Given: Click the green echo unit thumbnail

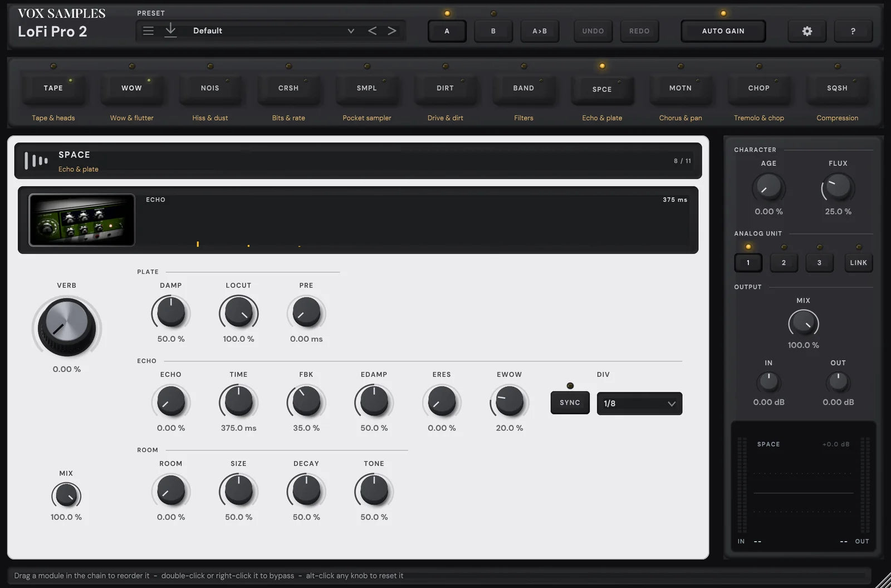Looking at the screenshot, I should point(82,220).
